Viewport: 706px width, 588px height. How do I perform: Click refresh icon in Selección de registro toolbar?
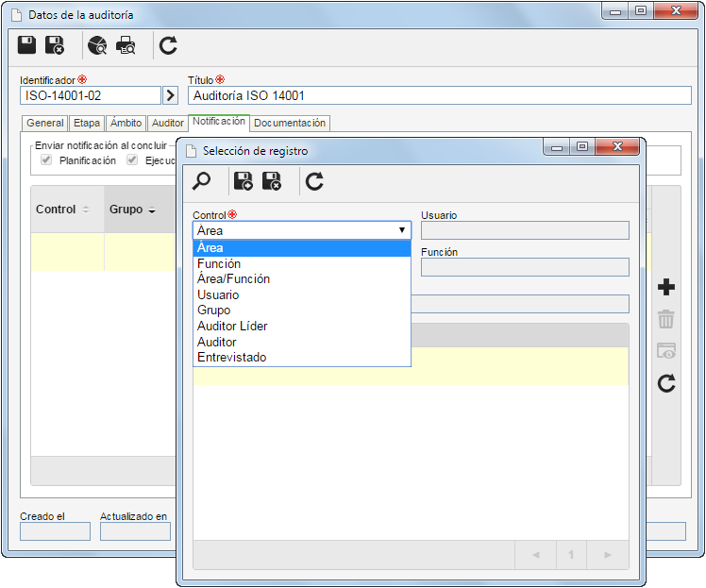314,181
